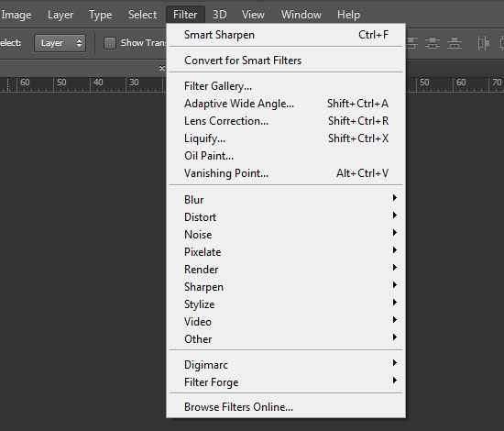Open the Filter Forge submenu
Screen dimensions: 504x431
coord(286,382)
